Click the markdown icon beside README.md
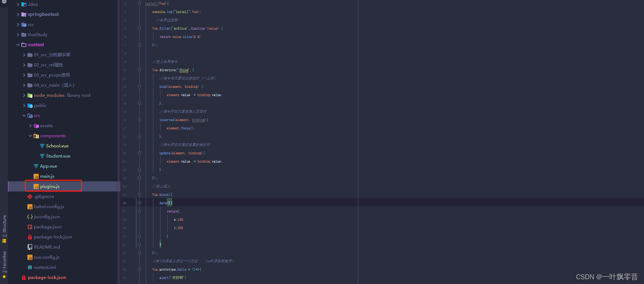644x284 pixels. [30, 247]
